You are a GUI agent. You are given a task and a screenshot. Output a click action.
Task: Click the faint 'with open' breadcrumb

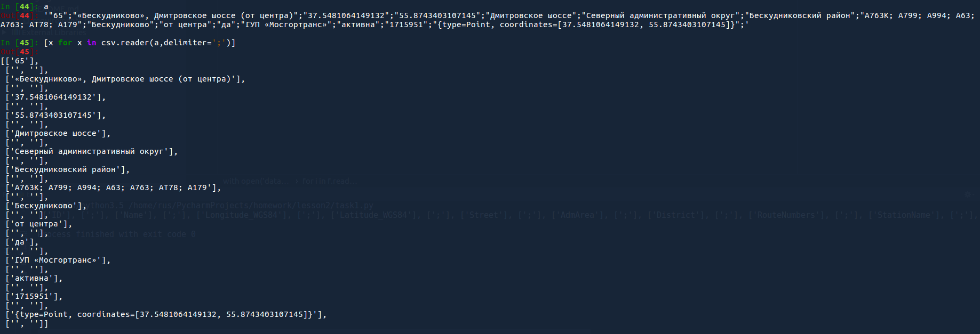coord(254,181)
